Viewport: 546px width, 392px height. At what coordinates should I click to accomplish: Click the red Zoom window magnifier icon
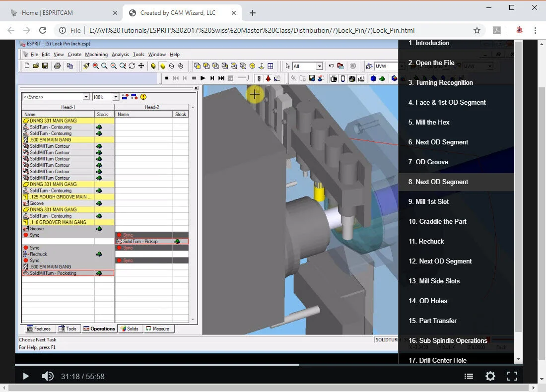pyautogui.click(x=95, y=66)
